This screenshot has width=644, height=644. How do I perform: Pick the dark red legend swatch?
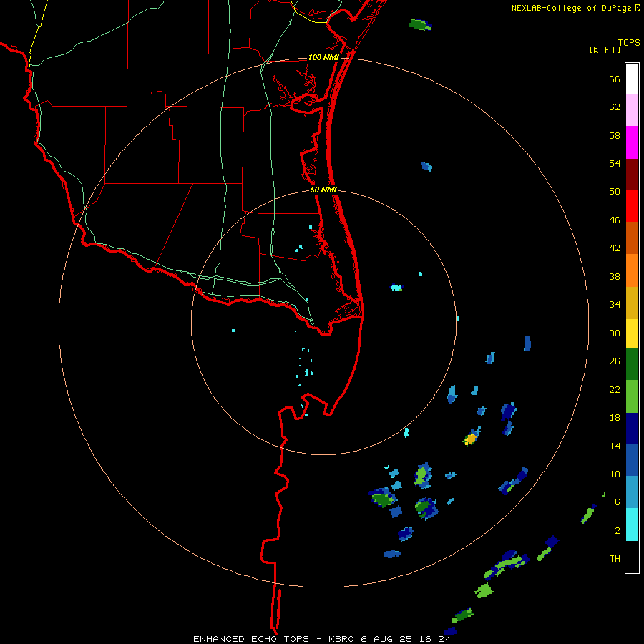[632, 175]
